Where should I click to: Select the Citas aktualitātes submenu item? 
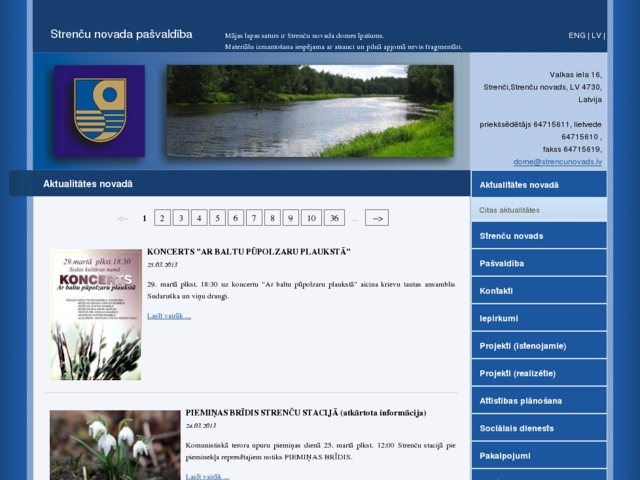coord(539,210)
